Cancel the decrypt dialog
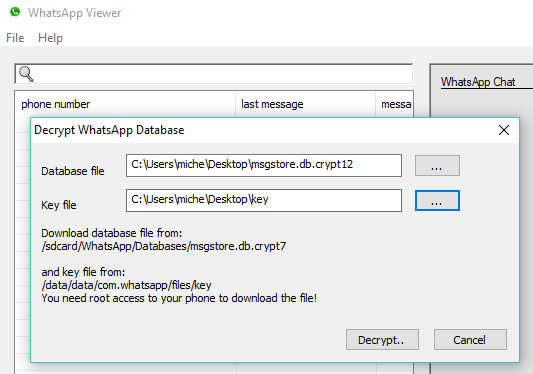 click(470, 339)
